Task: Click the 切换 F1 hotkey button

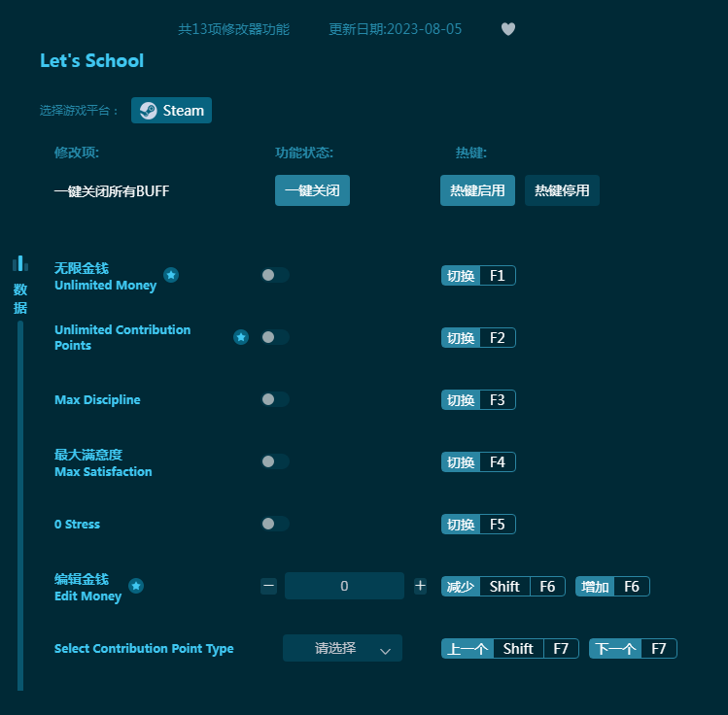Action: (x=478, y=276)
